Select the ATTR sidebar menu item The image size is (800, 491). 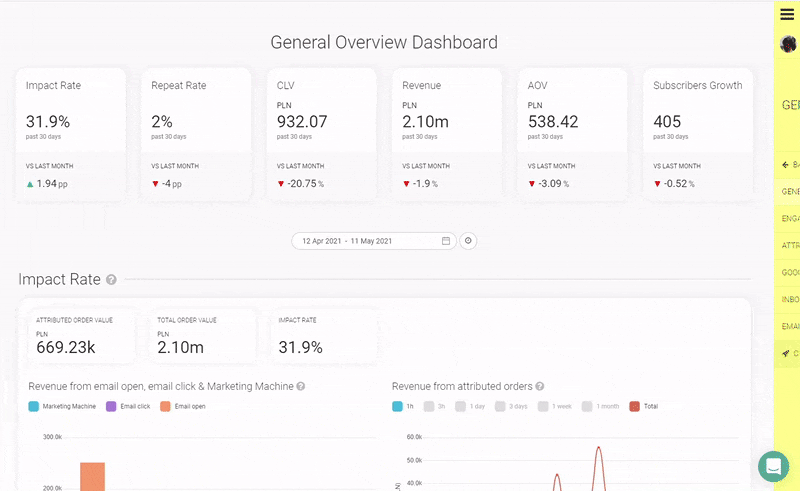point(790,246)
